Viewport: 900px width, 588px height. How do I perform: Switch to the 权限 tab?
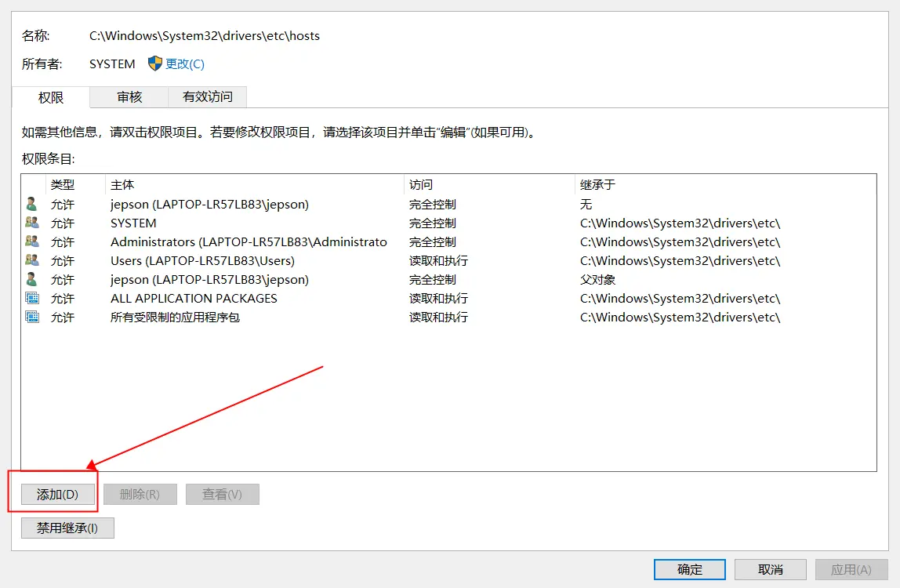pyautogui.click(x=51, y=97)
